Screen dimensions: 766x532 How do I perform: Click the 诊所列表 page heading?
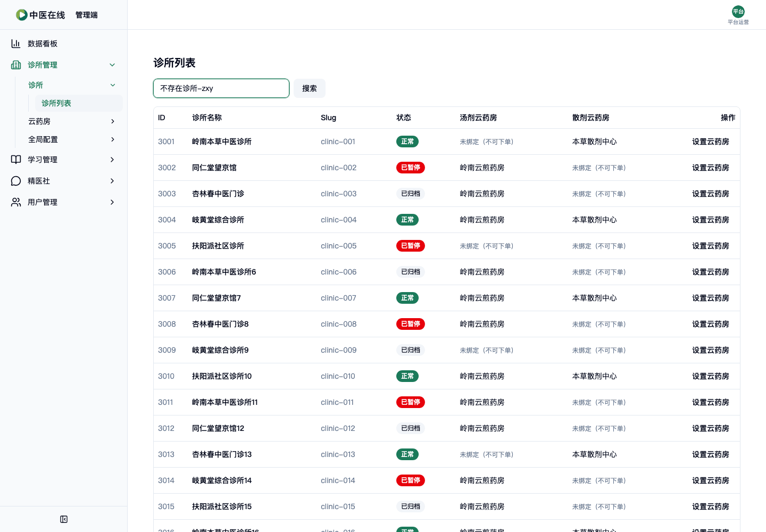[174, 63]
